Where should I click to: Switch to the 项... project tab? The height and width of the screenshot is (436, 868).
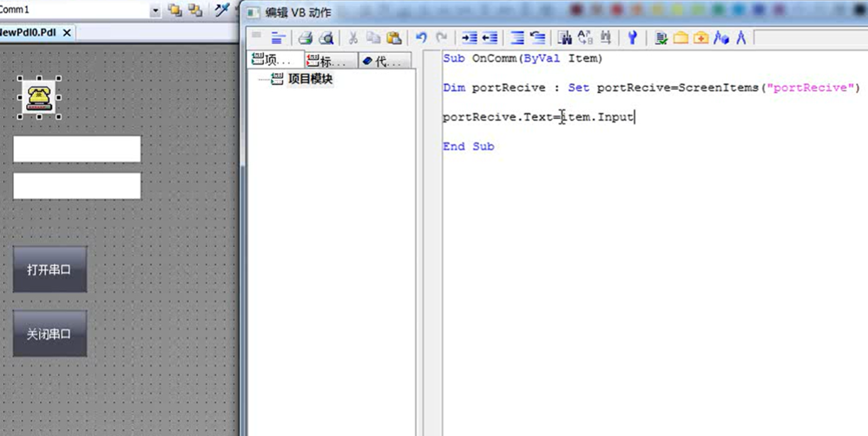pyautogui.click(x=273, y=61)
